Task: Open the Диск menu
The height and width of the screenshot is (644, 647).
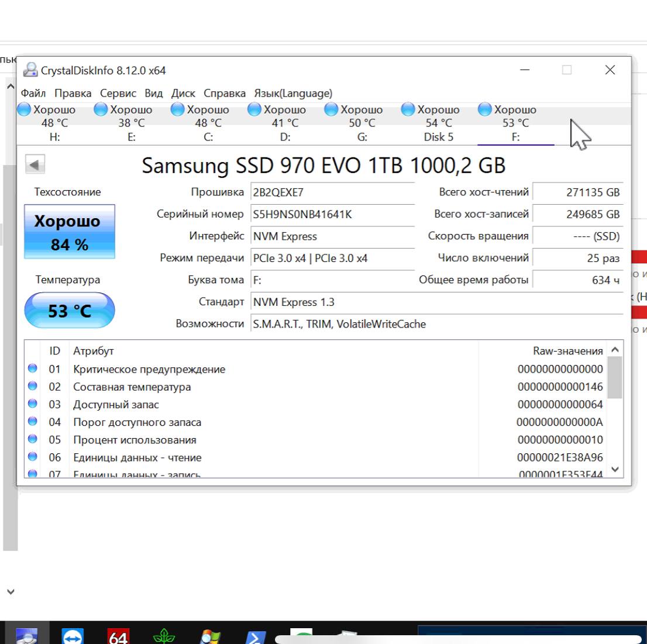Action: click(x=183, y=94)
